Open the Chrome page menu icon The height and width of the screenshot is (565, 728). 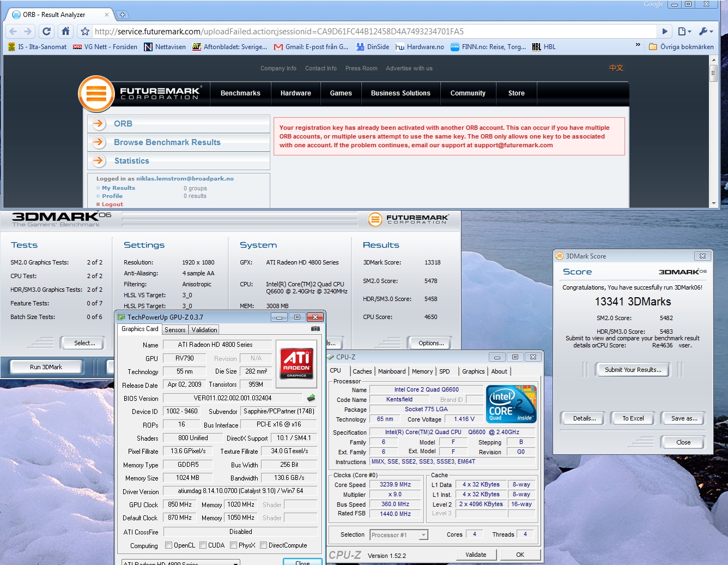pos(684,32)
